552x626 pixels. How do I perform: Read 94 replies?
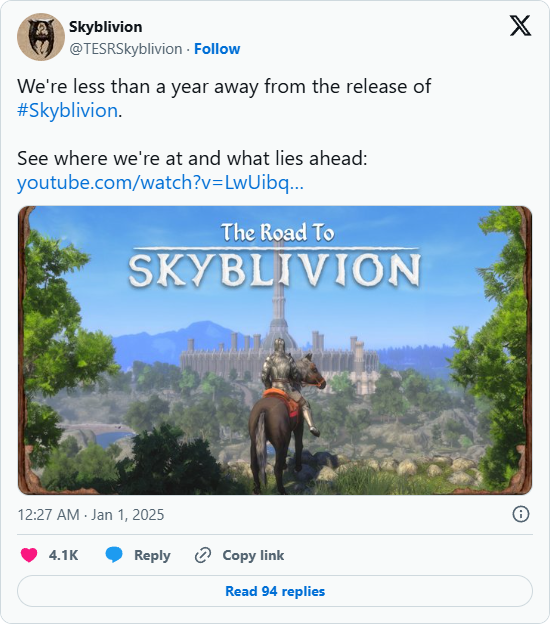(275, 592)
